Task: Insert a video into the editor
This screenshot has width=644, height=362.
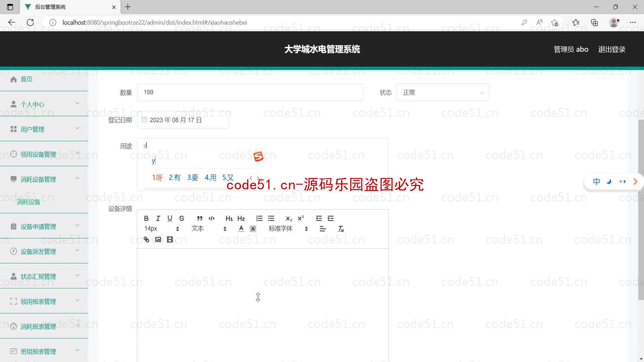Action: [170, 239]
